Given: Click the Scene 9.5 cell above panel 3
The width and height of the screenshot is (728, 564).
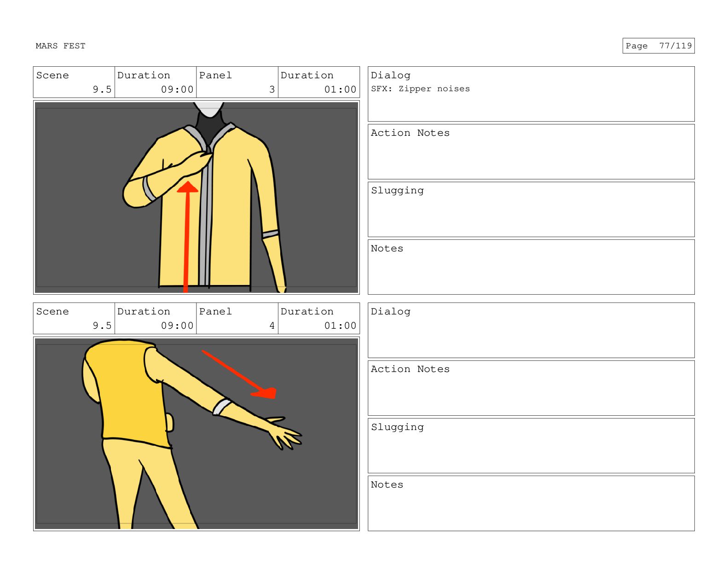Looking at the screenshot, I should tap(74, 82).
